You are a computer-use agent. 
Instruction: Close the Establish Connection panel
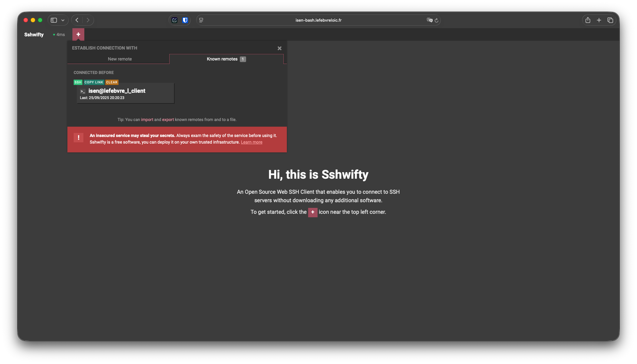(279, 48)
